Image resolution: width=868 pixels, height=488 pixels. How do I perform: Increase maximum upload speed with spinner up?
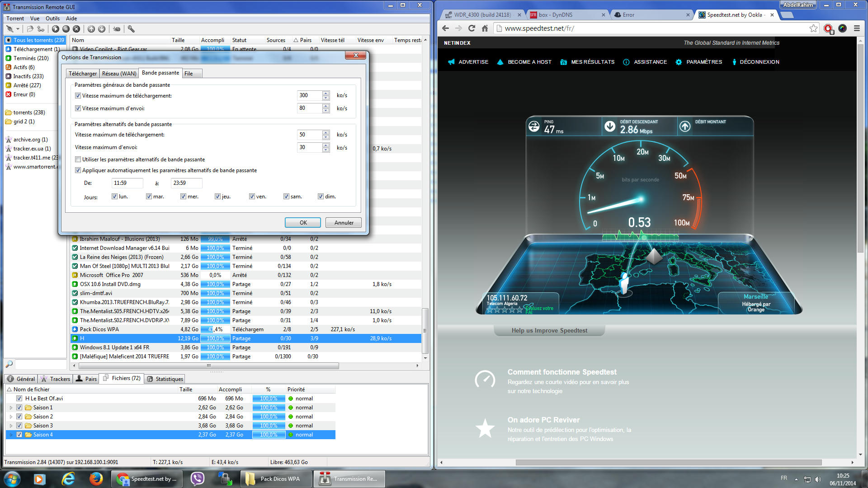[326, 106]
